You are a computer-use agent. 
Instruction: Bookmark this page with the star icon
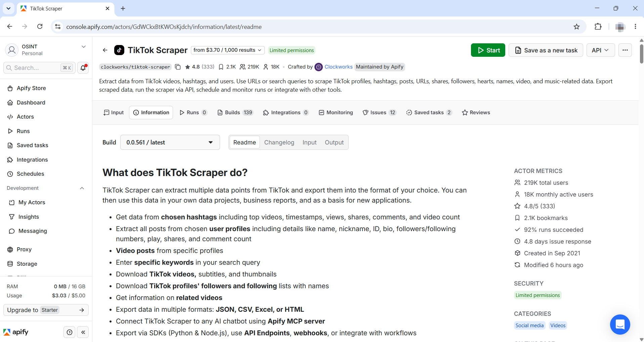point(576,27)
